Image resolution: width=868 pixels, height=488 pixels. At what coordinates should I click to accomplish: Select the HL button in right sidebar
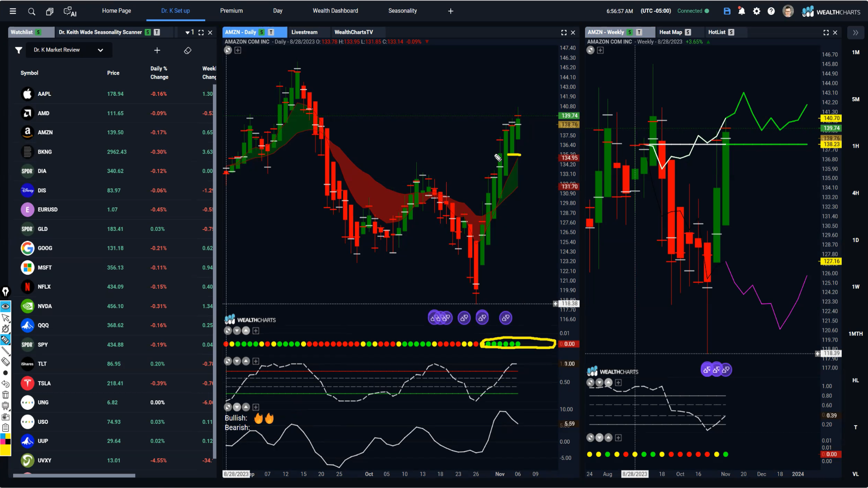(855, 380)
